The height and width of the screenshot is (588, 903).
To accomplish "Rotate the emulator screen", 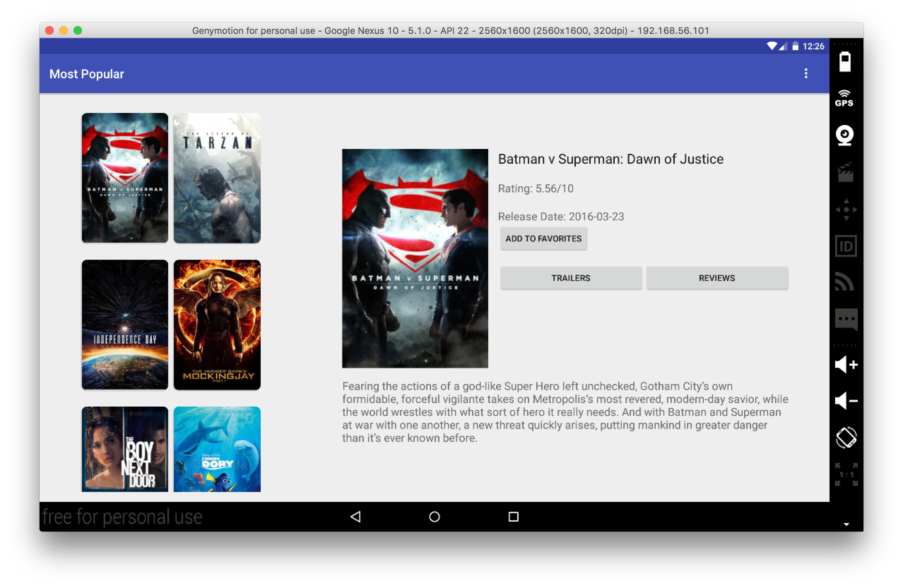I will (x=846, y=438).
